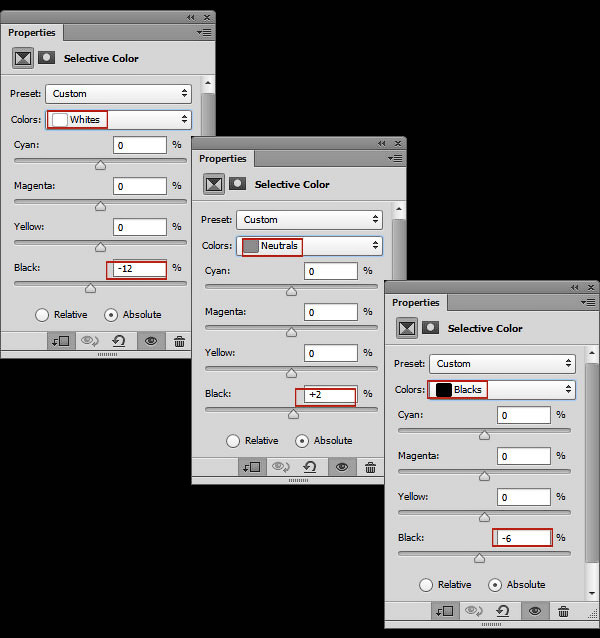The height and width of the screenshot is (638, 600).
Task: Click Black slider handle in Blacks panel
Action: coord(480,558)
